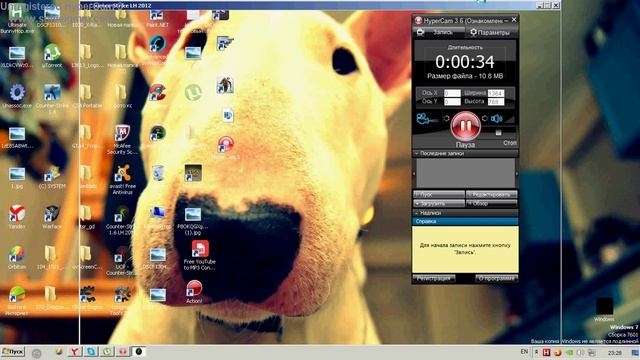Screen dimensions: 640x360
Task: Click the Ось Y input field
Action: 452,101
